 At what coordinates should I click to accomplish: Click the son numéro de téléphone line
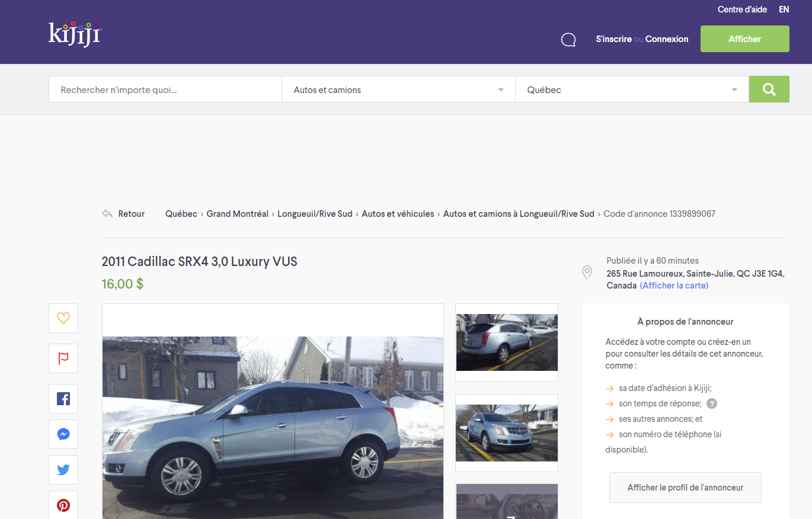click(664, 442)
